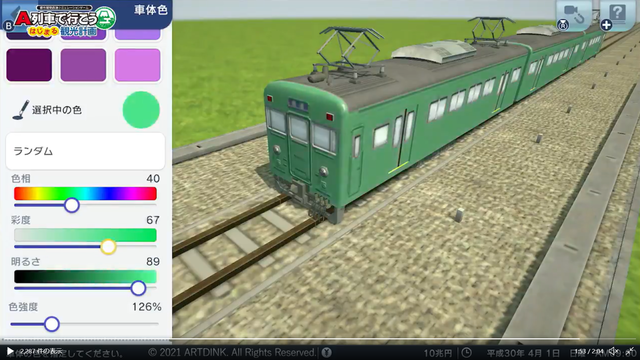Click the 車体色 panel title
The image size is (640, 360).
[151, 10]
